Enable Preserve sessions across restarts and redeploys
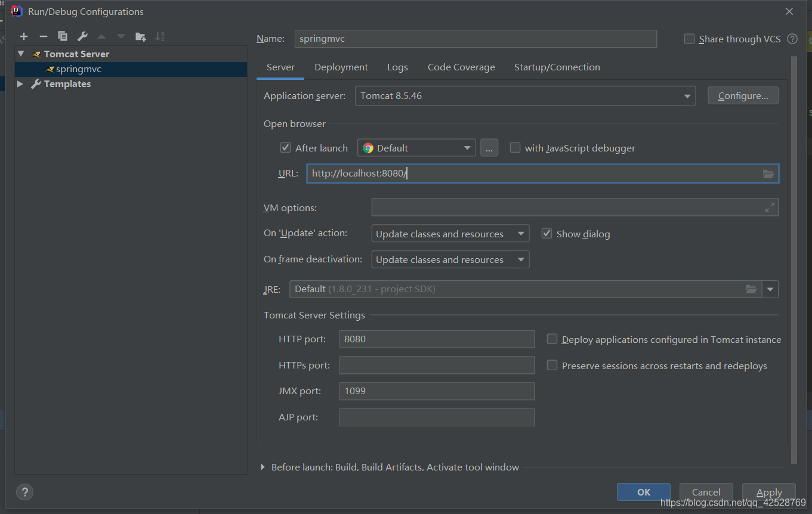812x514 pixels. click(x=552, y=366)
